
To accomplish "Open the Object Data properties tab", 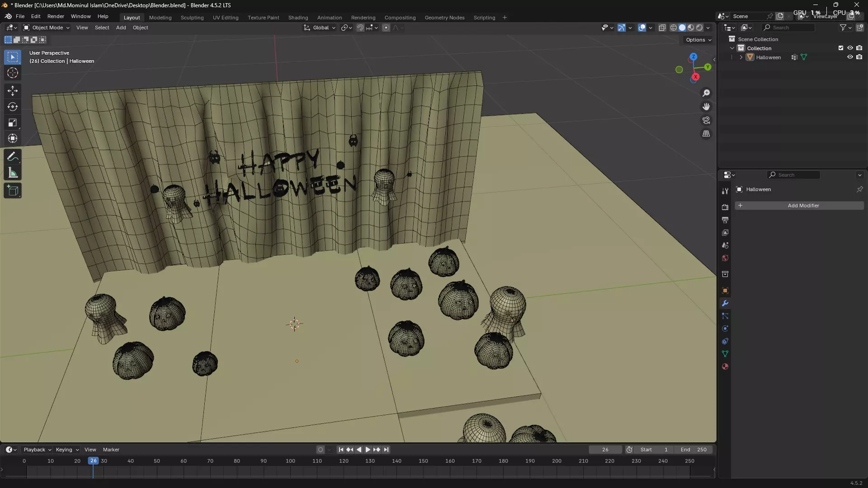I will point(725,354).
